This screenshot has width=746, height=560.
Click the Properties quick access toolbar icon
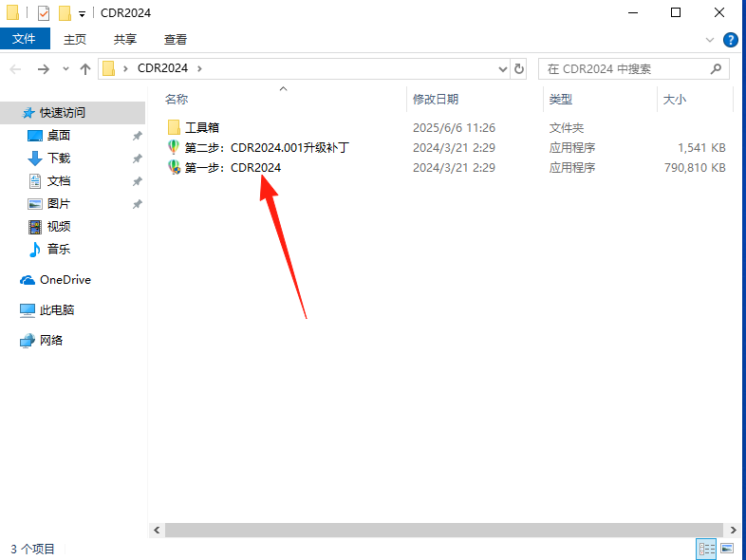44,13
